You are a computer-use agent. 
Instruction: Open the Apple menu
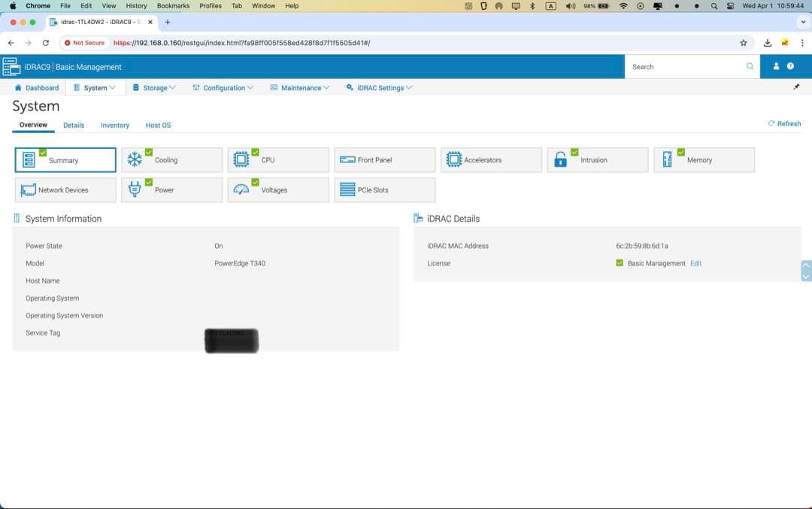tap(13, 6)
